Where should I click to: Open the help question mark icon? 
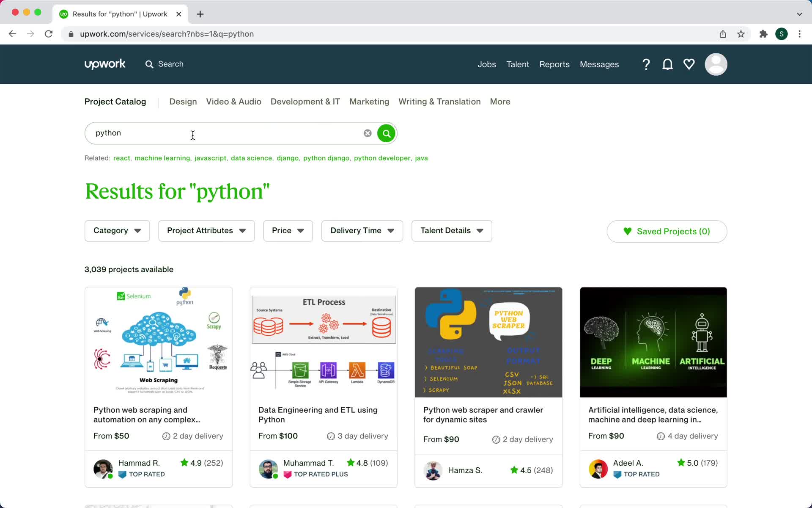pos(646,64)
